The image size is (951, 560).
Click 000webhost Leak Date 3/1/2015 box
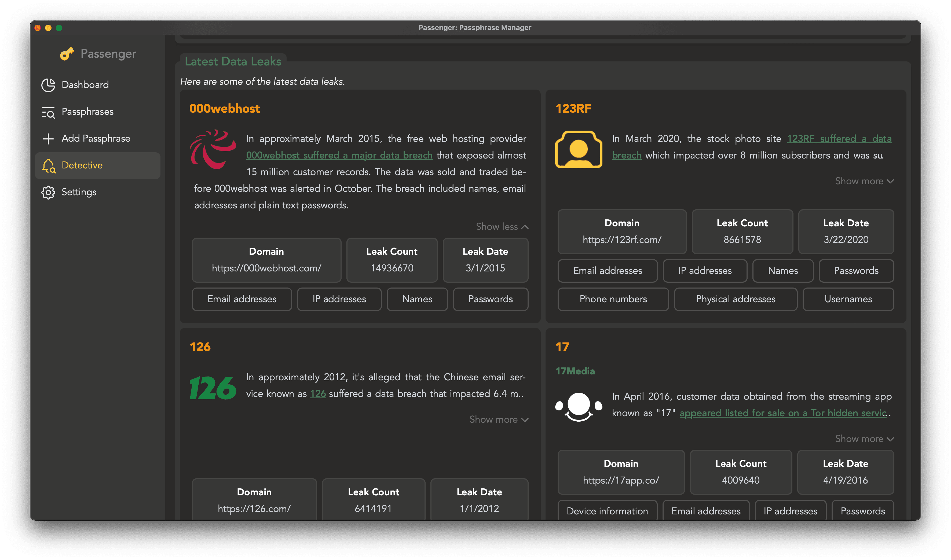(485, 260)
